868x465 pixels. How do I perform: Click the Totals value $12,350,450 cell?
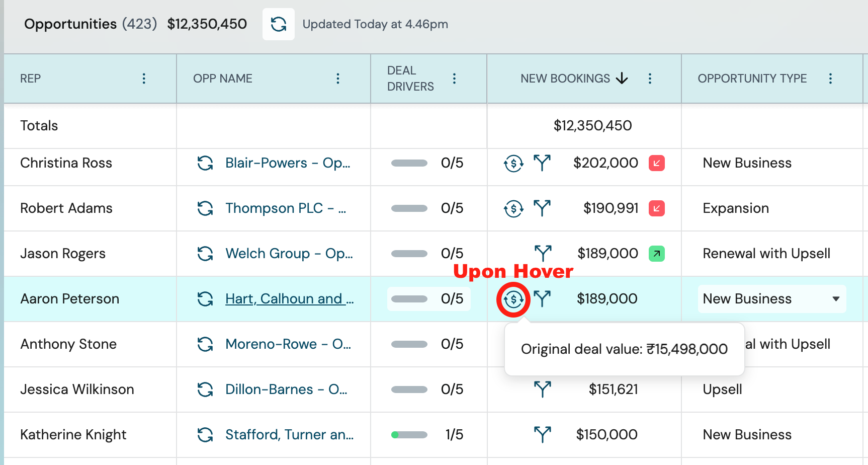click(x=593, y=126)
